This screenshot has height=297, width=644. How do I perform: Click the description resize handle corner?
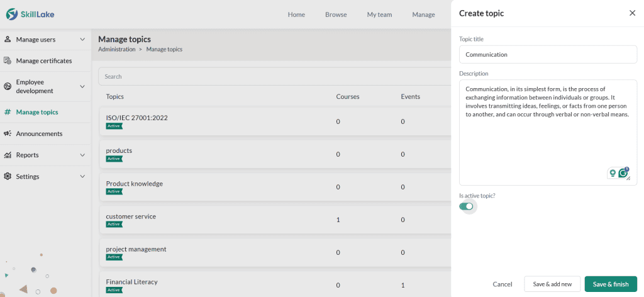click(x=629, y=179)
